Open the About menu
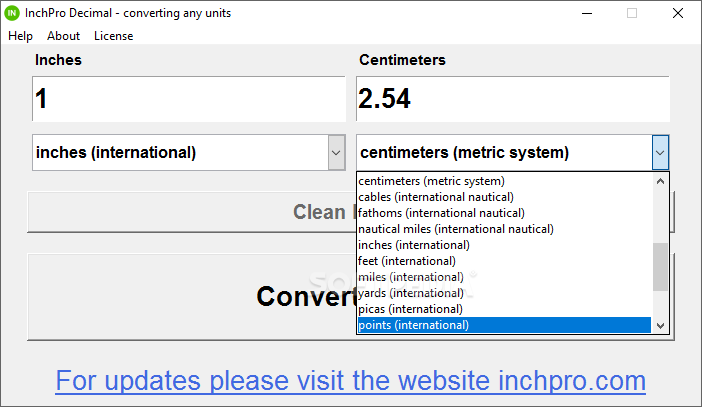This screenshot has height=407, width=702. pos(64,36)
